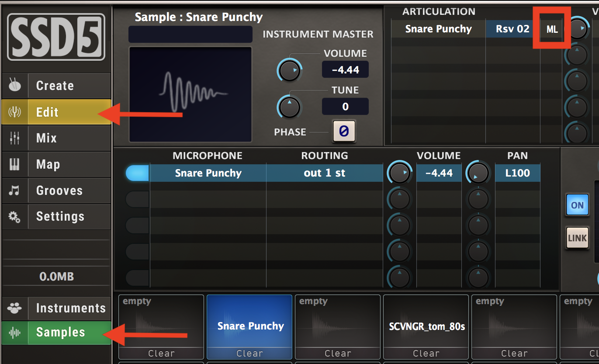Clear the first empty sample slot

tap(161, 353)
